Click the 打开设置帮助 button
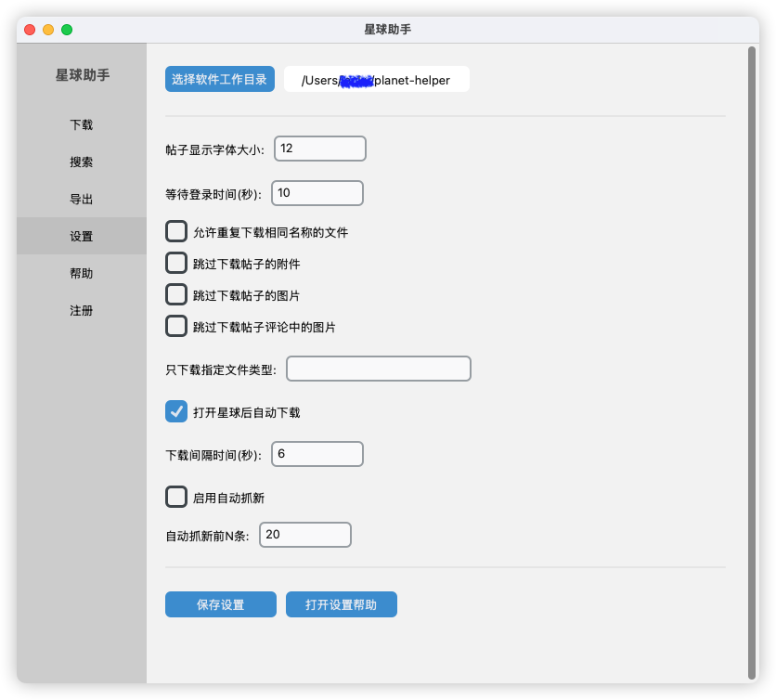Image resolution: width=776 pixels, height=700 pixels. point(342,604)
